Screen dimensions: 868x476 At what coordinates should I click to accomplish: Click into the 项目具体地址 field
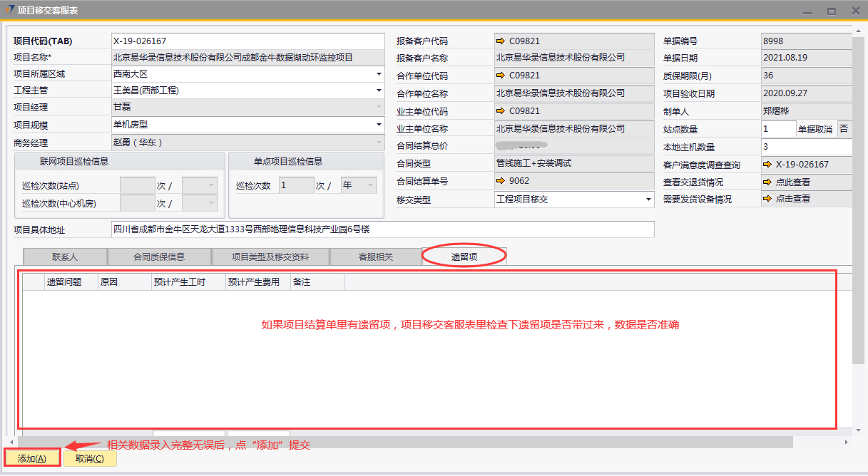[382, 229]
